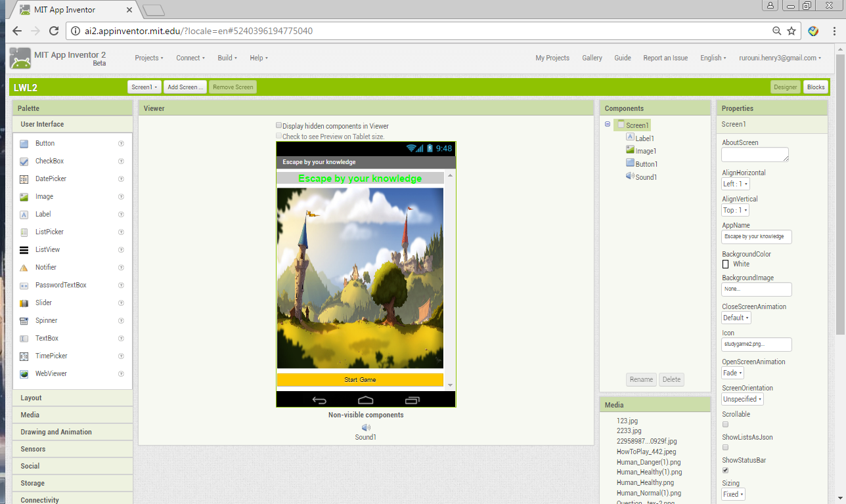
Task: Click the Rename component button
Action: (x=641, y=379)
